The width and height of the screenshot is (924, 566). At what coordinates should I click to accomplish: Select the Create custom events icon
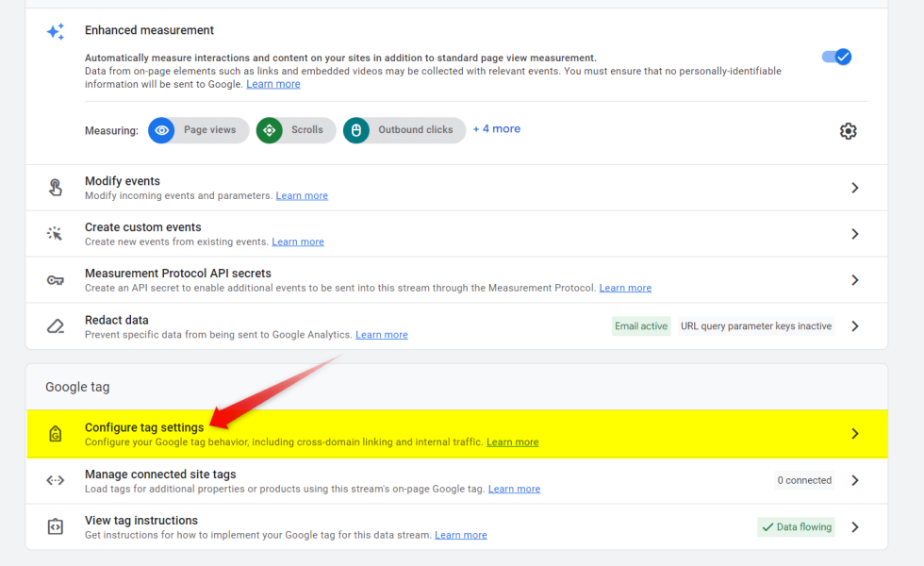55,233
